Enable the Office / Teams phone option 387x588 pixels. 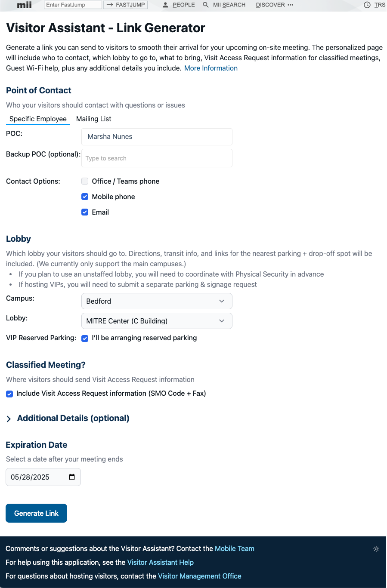coord(84,181)
